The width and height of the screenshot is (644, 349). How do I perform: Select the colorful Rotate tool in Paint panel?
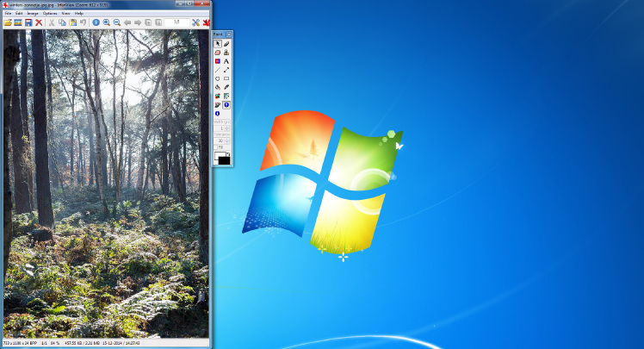pyautogui.click(x=218, y=97)
